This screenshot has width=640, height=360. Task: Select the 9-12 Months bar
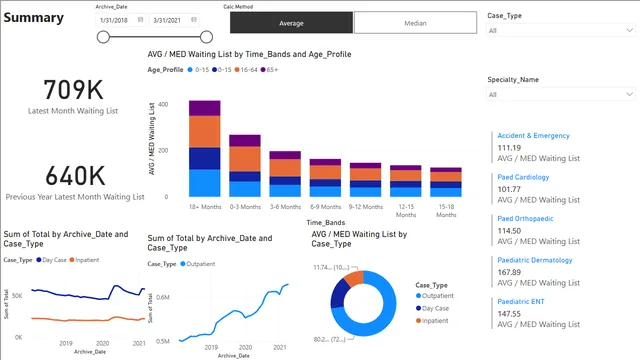366,180
